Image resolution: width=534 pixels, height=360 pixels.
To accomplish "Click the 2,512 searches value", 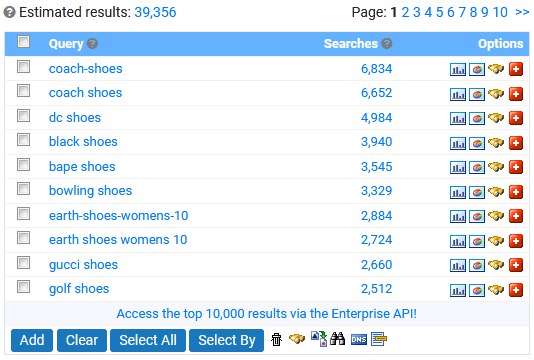I will pyautogui.click(x=376, y=289).
